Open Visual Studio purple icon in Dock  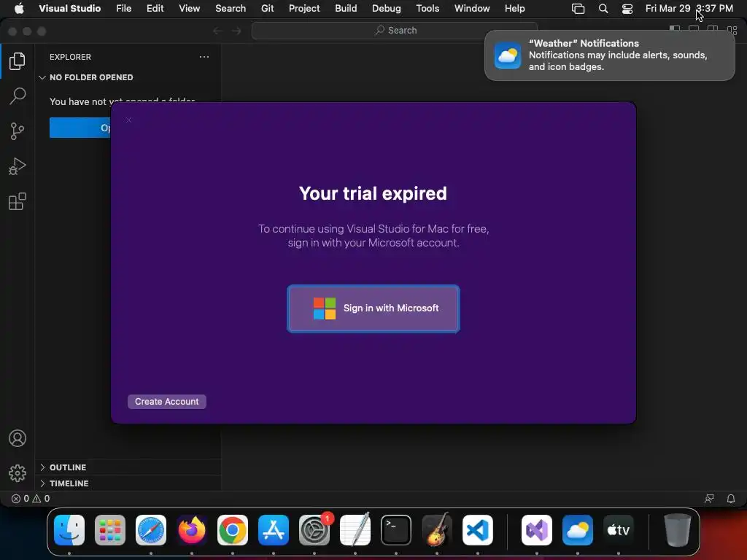[536, 529]
